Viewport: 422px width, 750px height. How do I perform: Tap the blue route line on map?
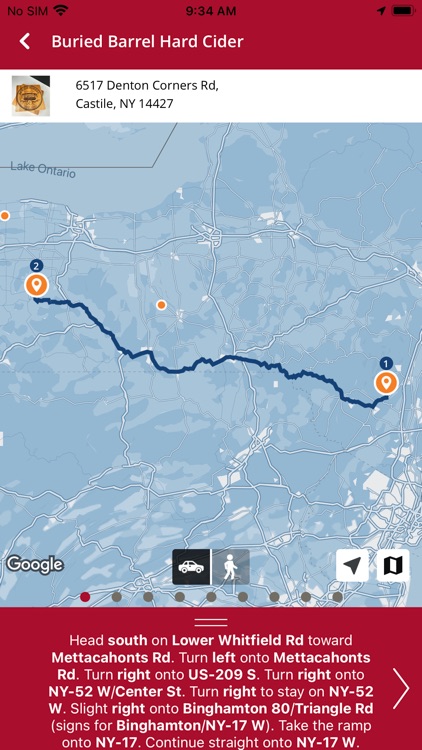[x=211, y=360]
